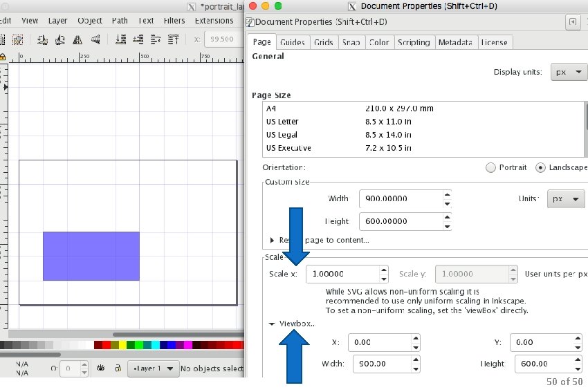The width and height of the screenshot is (588, 392).
Task: Open the Extensions menu
Action: (x=214, y=21)
